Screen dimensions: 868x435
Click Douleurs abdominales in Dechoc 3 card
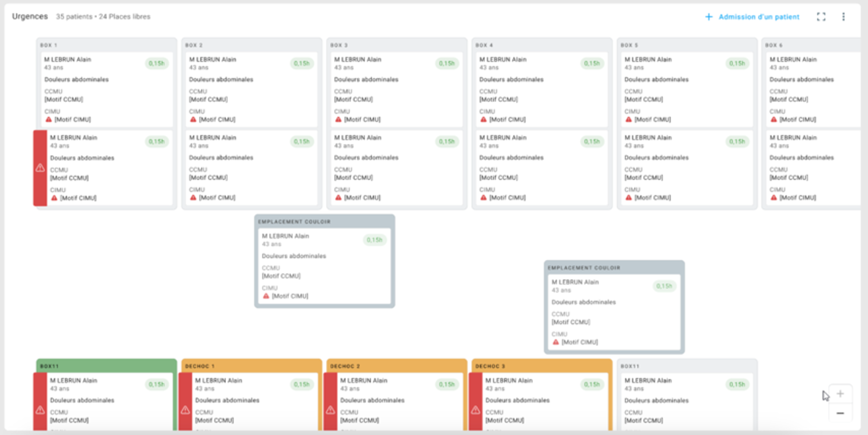click(x=517, y=400)
